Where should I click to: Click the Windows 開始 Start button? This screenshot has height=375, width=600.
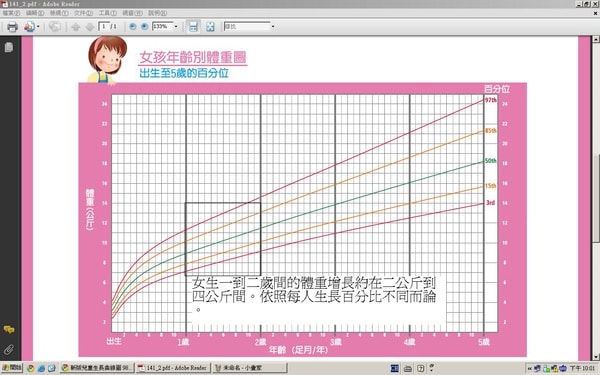11,368
